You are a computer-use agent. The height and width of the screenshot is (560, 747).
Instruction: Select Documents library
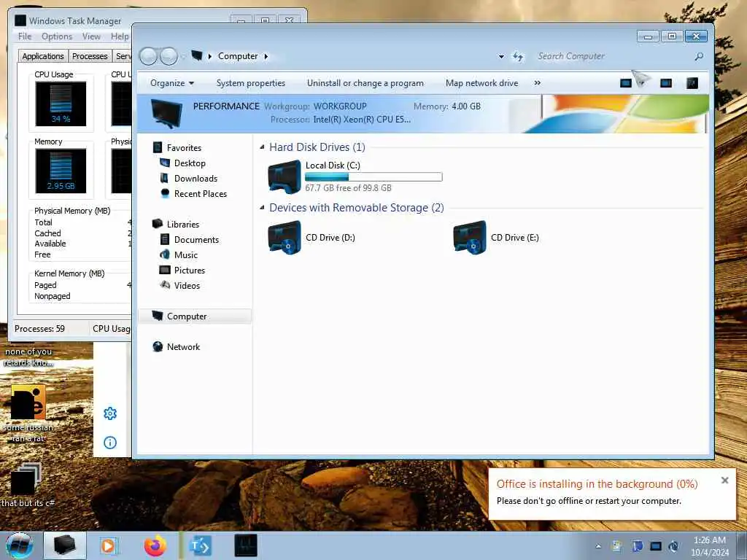click(196, 239)
